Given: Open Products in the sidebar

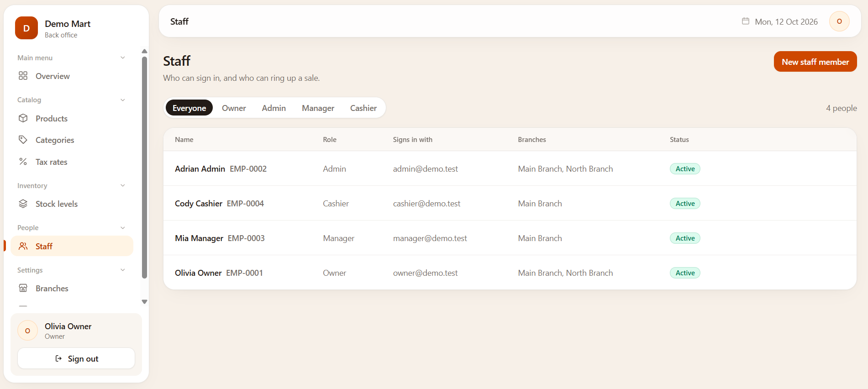Looking at the screenshot, I should click(x=72, y=119).
